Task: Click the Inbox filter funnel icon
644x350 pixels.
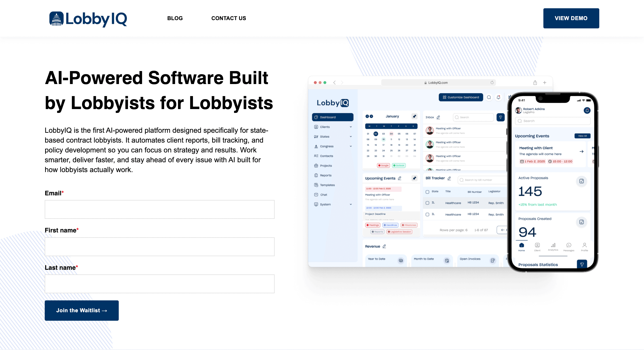Action: (x=500, y=117)
